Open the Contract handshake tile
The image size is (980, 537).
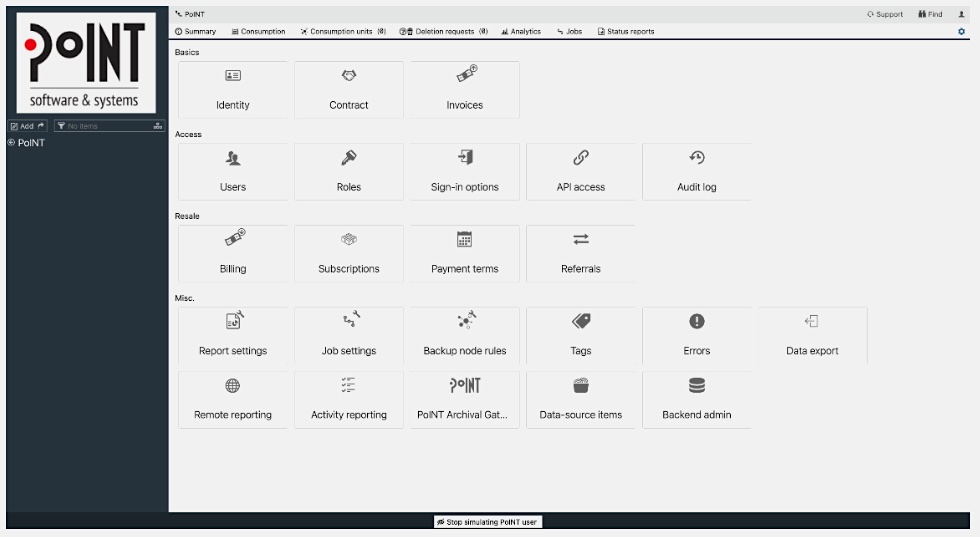pyautogui.click(x=349, y=89)
